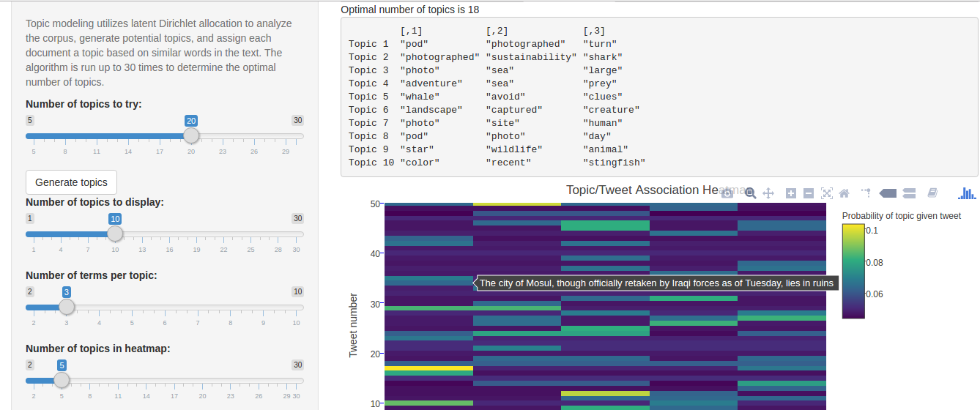Click the 'Number of terms per topic' slider handle
This screenshot has width=980, height=410.
click(x=67, y=307)
